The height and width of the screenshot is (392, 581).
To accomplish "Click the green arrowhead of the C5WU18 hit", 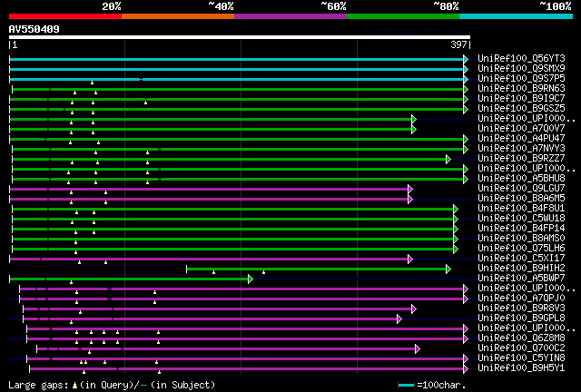I will [456, 220].
